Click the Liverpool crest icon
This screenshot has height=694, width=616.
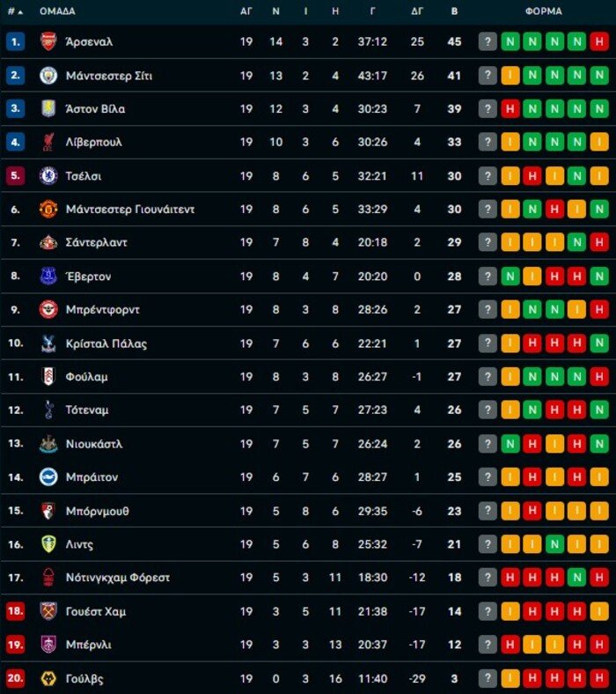pos(48,143)
